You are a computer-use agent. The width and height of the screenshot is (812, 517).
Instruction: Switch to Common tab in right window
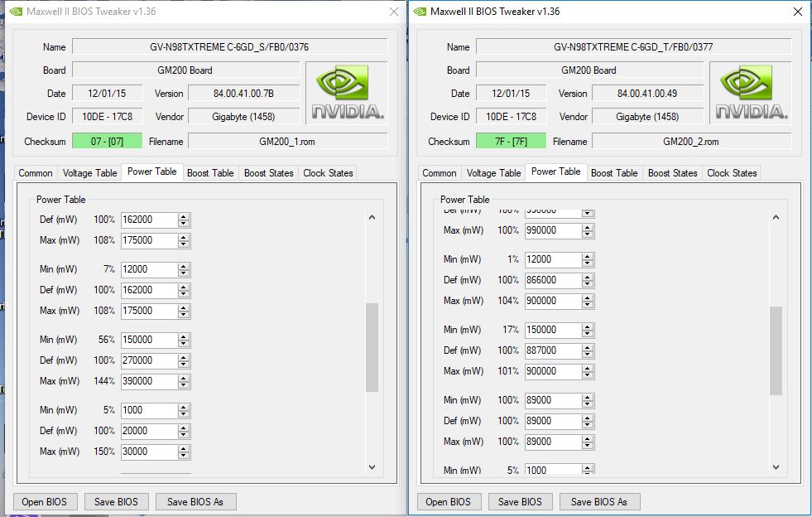pyautogui.click(x=440, y=173)
